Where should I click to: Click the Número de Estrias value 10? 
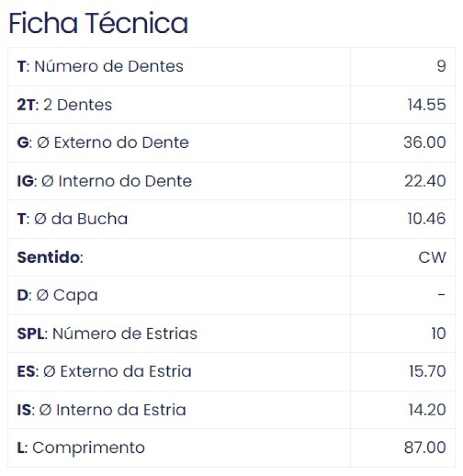(x=438, y=334)
